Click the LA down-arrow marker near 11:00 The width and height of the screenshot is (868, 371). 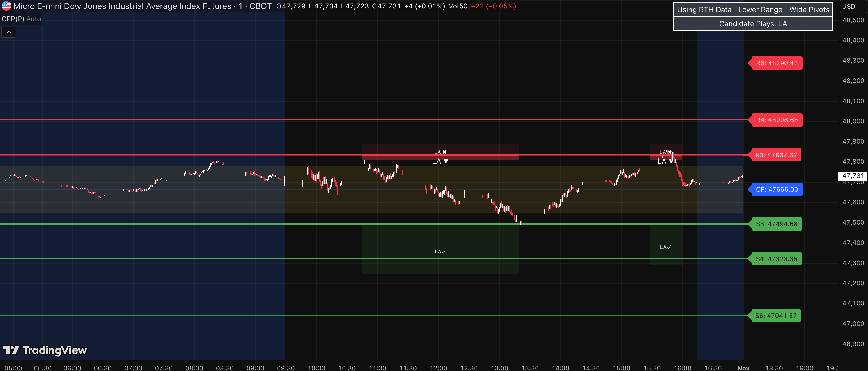pos(440,162)
